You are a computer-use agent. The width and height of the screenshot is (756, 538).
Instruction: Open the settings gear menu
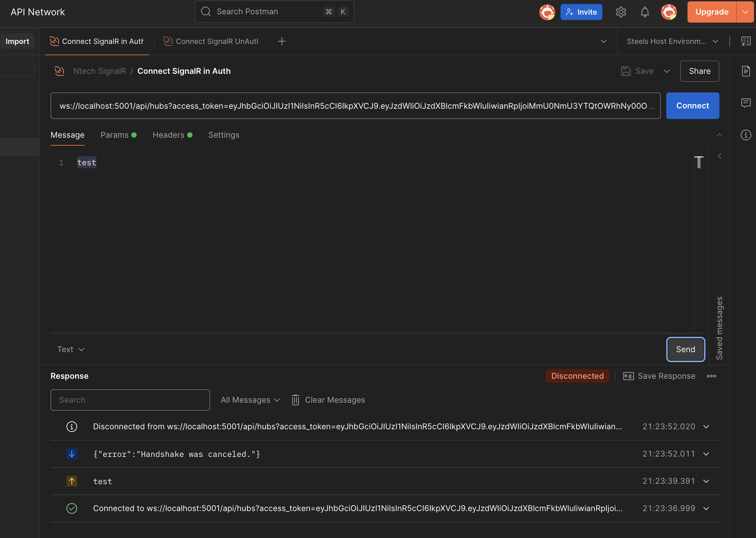(621, 12)
